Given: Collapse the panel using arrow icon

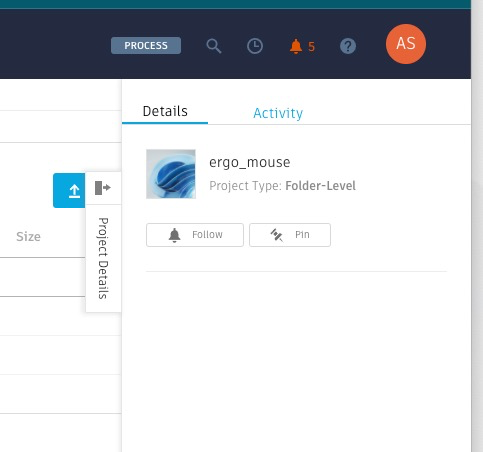Looking at the screenshot, I should [103, 188].
